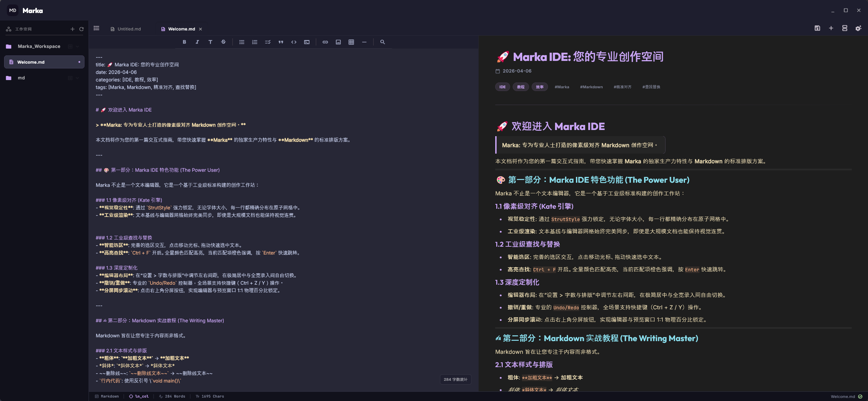This screenshot has width=868, height=401.
Task: Insert a table
Action: (351, 42)
